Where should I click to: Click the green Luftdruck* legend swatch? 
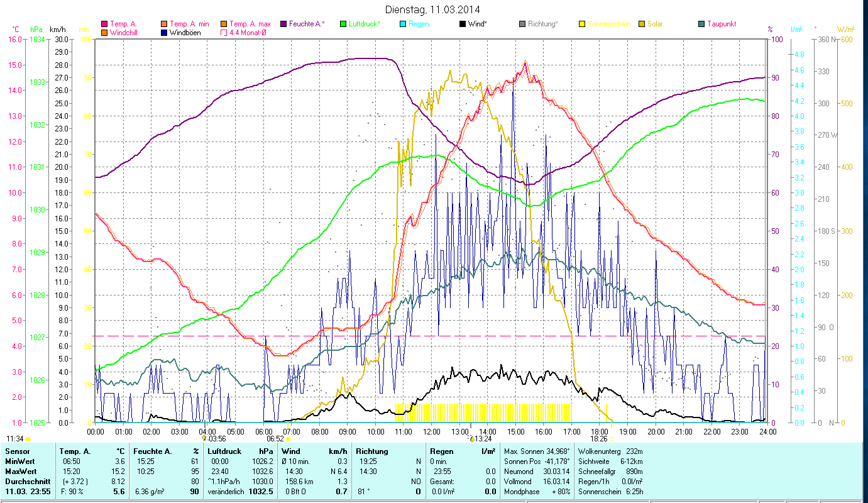click(x=343, y=24)
